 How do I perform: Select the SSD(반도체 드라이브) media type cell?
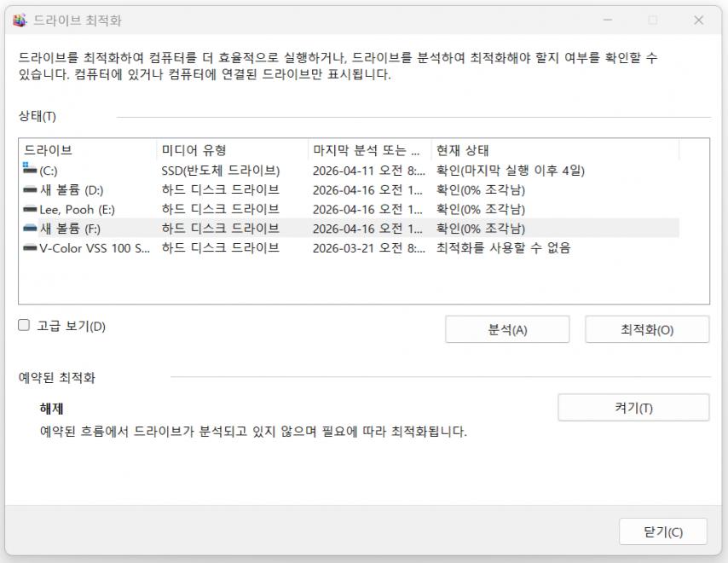click(x=221, y=171)
